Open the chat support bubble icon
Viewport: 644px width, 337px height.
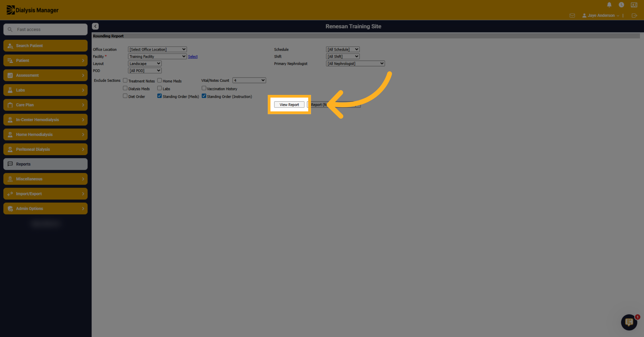tap(629, 322)
